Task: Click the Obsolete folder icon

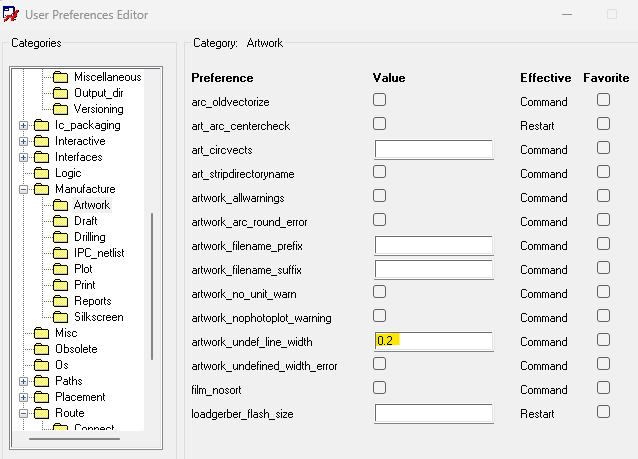Action: pyautogui.click(x=42, y=349)
